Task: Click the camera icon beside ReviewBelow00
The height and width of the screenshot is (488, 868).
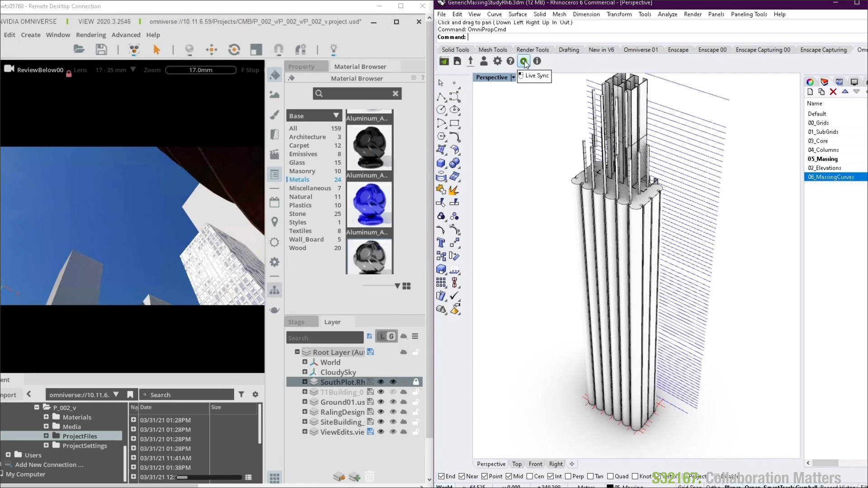Action: [9, 69]
